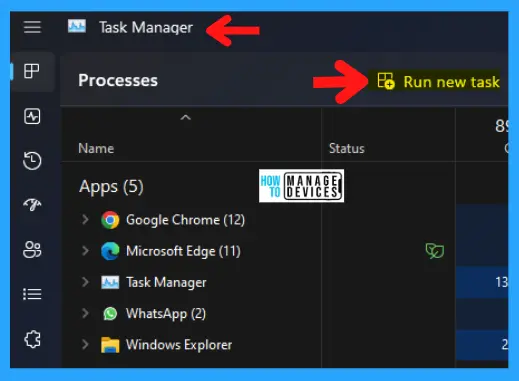
Task: Click the Task Manager process icon
Action: pyautogui.click(x=110, y=282)
